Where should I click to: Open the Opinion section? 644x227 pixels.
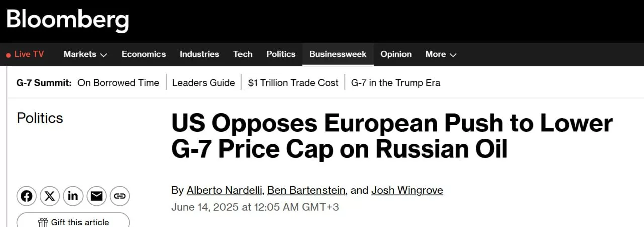(x=395, y=54)
